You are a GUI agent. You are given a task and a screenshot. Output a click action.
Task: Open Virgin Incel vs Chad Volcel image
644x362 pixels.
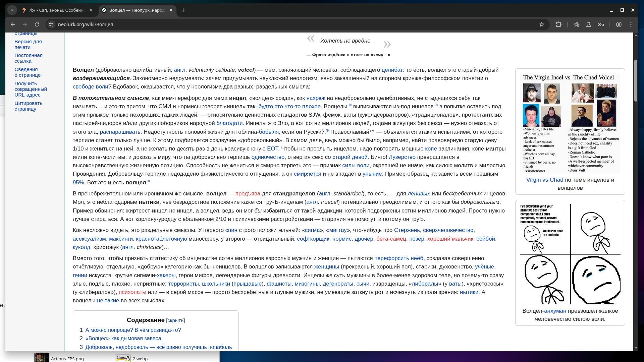pos(570,122)
